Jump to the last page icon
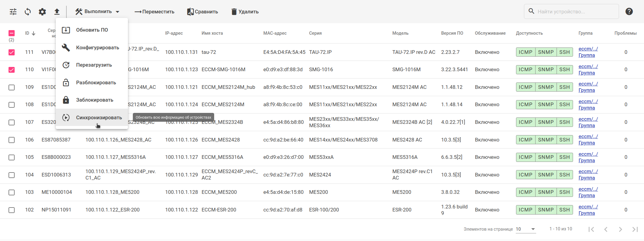The width and height of the screenshot is (644, 241). click(635, 229)
